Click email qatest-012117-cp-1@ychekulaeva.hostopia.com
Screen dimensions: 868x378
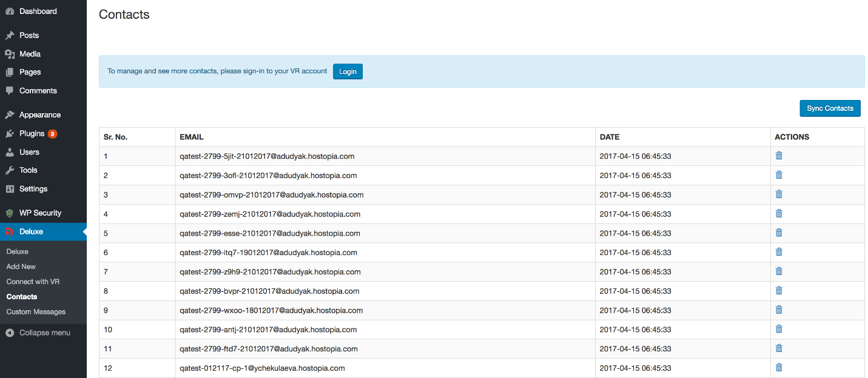click(x=262, y=368)
